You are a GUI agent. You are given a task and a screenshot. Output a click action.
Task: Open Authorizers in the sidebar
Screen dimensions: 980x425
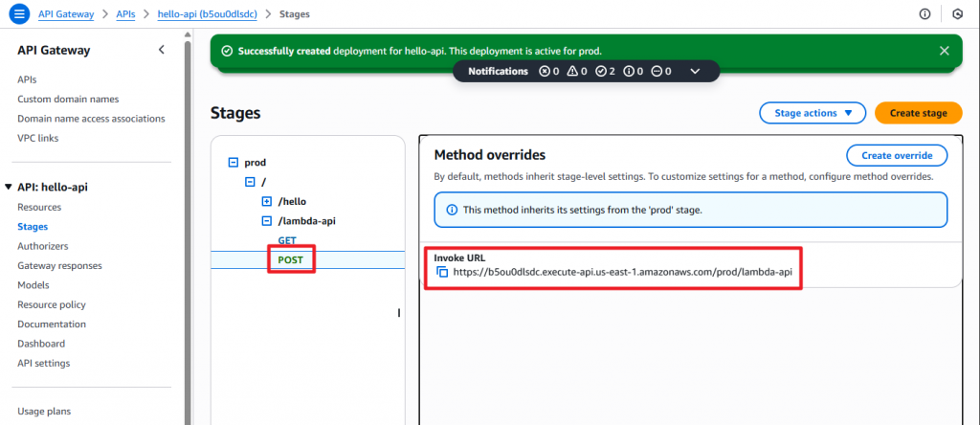tap(43, 246)
